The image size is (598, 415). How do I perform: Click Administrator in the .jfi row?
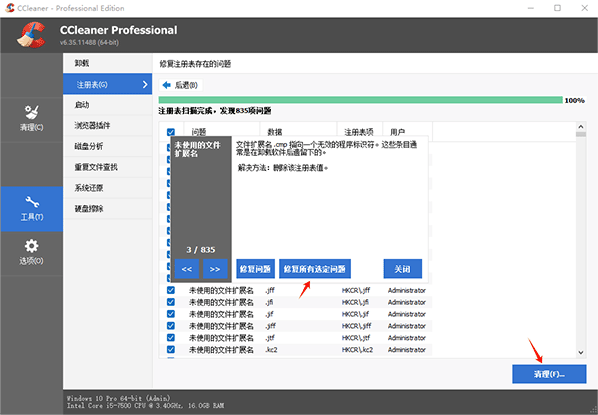coord(407,302)
